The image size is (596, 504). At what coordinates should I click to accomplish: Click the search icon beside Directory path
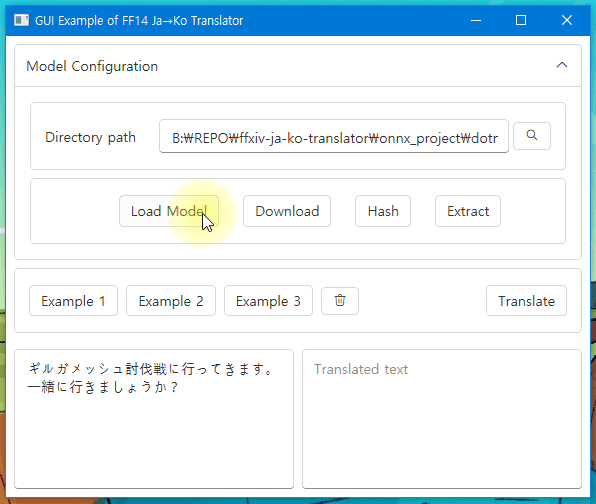pos(531,136)
